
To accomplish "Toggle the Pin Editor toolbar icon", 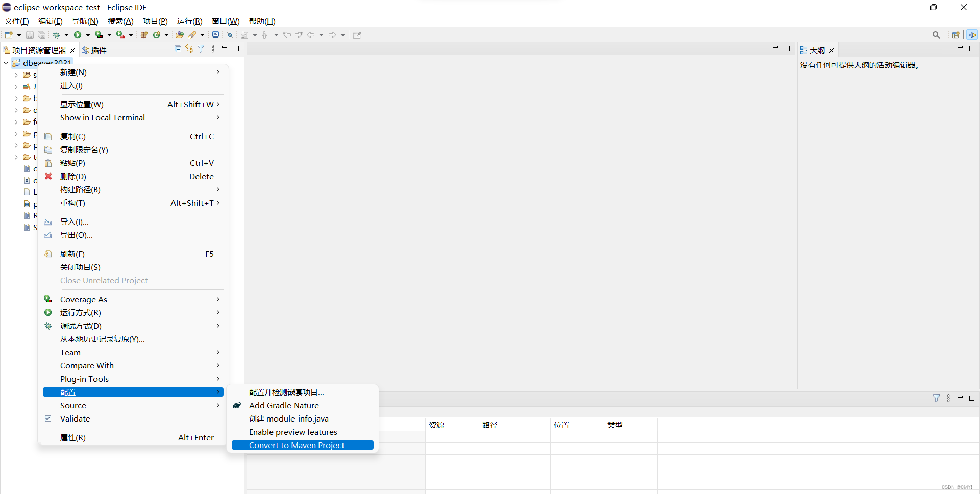I will coord(357,35).
